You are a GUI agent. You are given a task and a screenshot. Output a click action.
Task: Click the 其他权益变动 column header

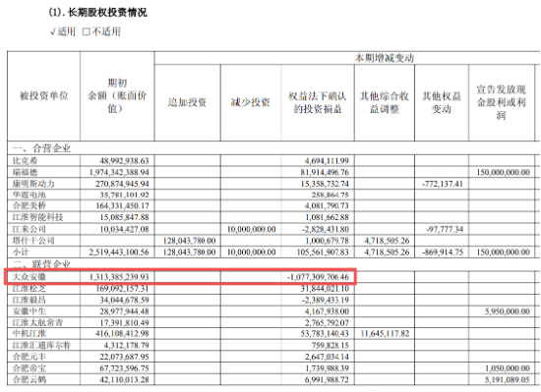coord(442,102)
